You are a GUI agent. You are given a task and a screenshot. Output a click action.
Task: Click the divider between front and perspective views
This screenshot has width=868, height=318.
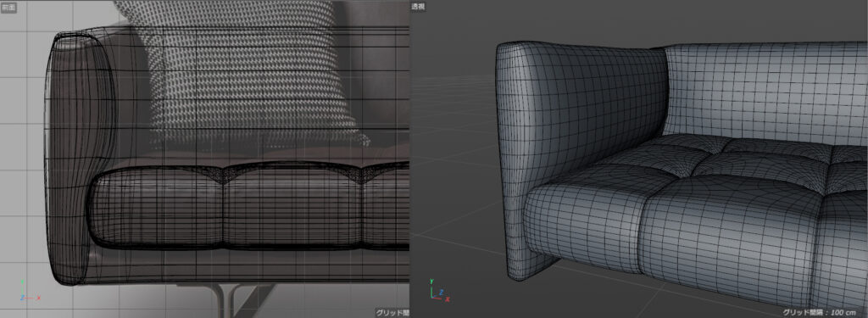pos(409,159)
